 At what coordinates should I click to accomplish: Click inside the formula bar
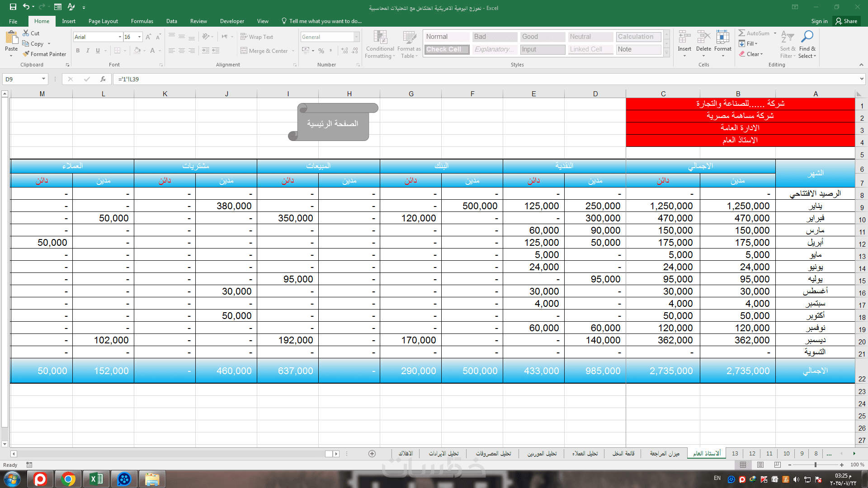click(452, 79)
